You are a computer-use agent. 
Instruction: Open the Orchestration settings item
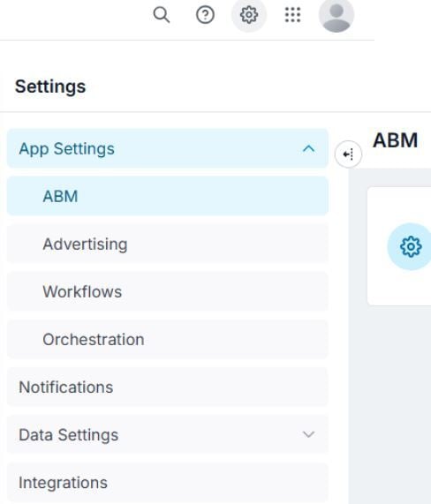[168, 340]
